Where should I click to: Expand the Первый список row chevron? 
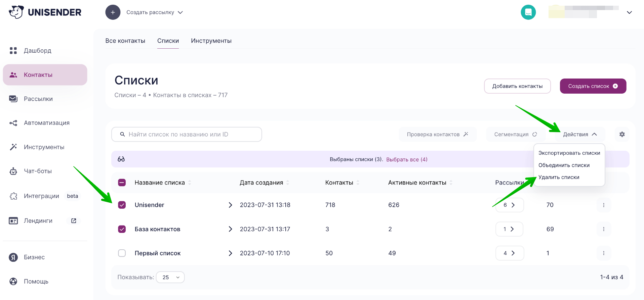click(x=230, y=253)
